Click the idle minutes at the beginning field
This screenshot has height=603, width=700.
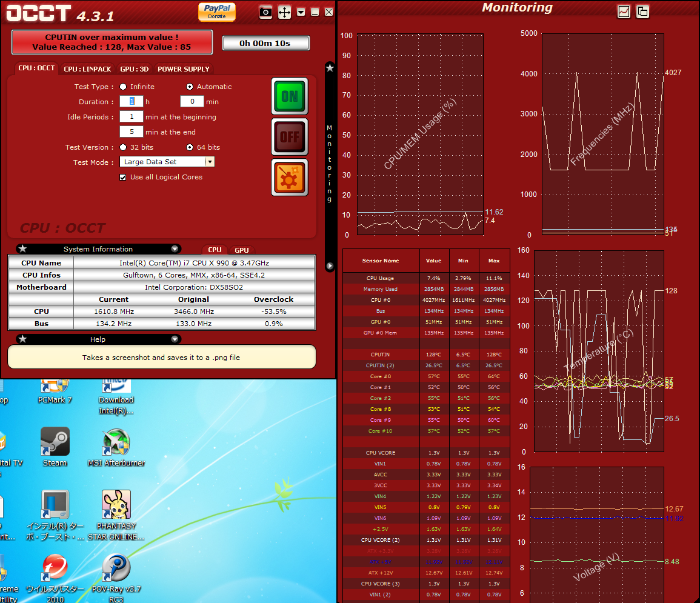pos(132,116)
